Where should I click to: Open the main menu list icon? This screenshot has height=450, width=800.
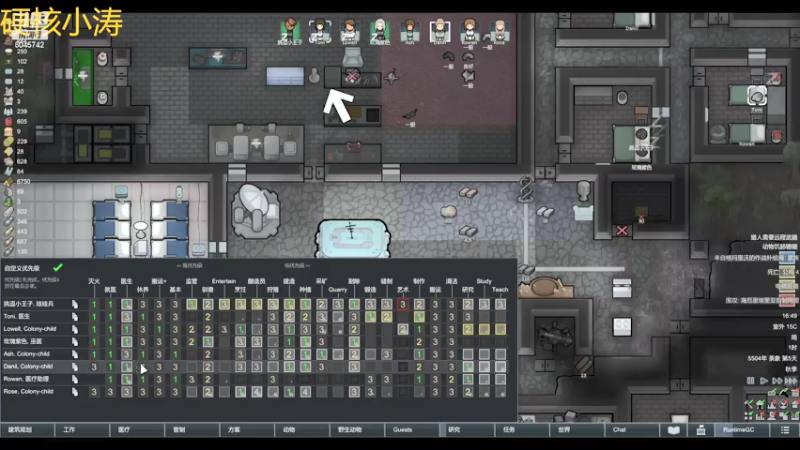785,430
